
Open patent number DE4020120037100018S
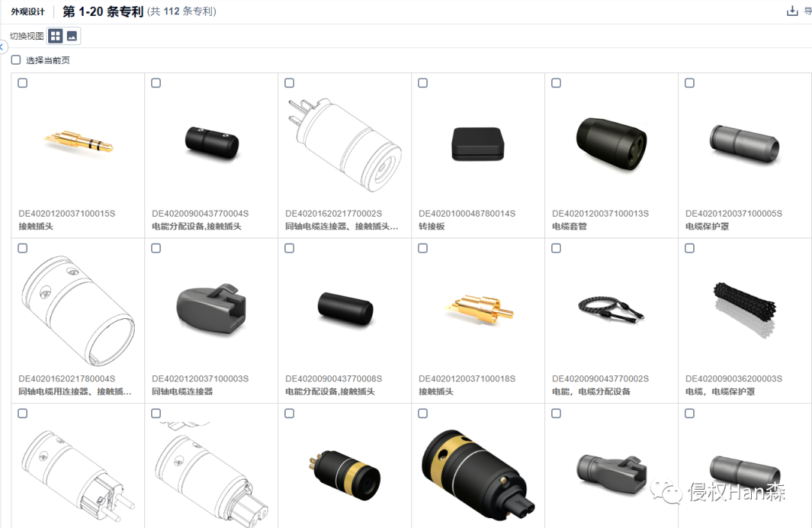point(467,379)
